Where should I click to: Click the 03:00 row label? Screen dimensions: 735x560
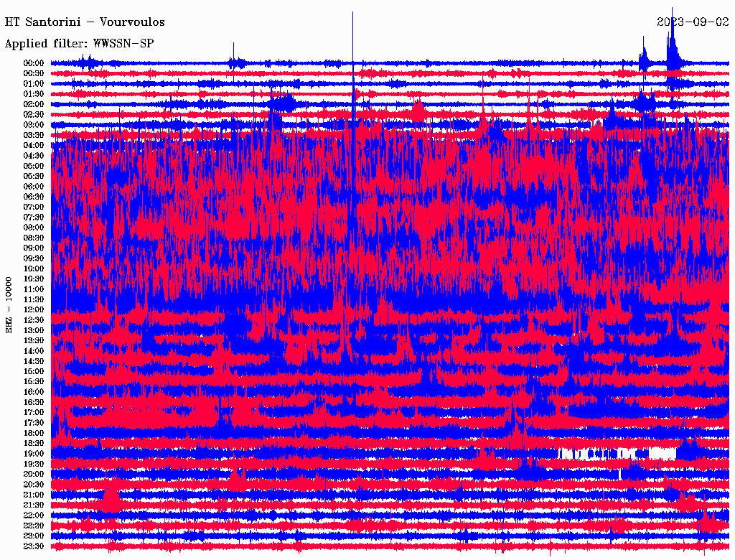(34, 125)
